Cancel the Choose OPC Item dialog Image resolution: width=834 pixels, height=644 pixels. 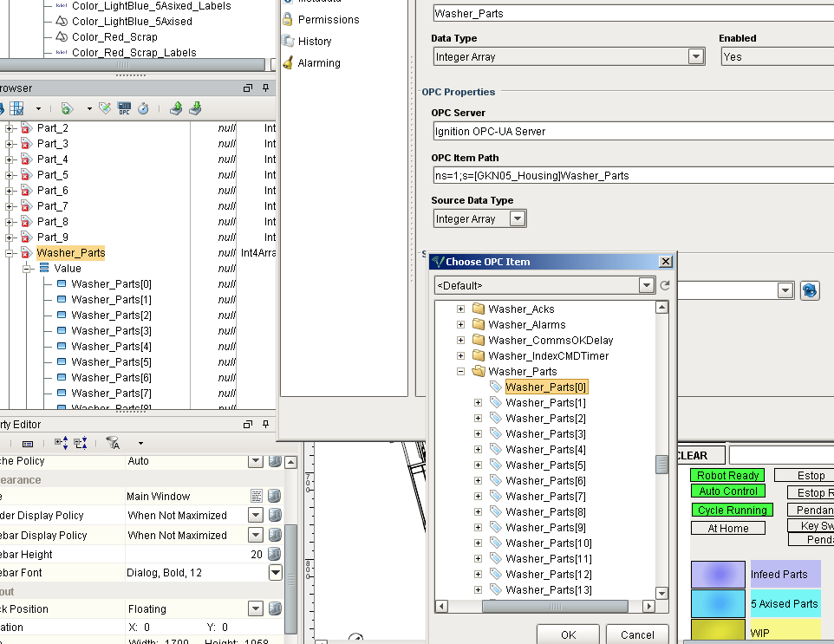(x=637, y=634)
